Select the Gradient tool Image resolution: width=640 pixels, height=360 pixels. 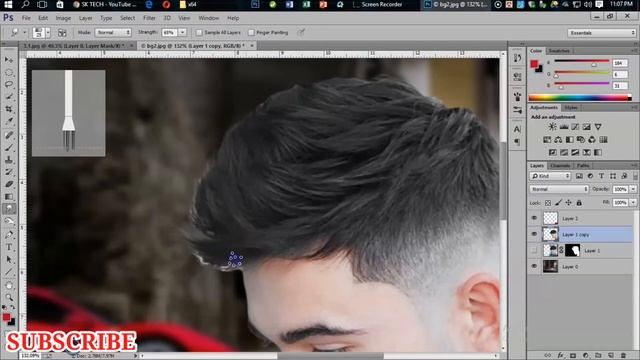point(9,197)
